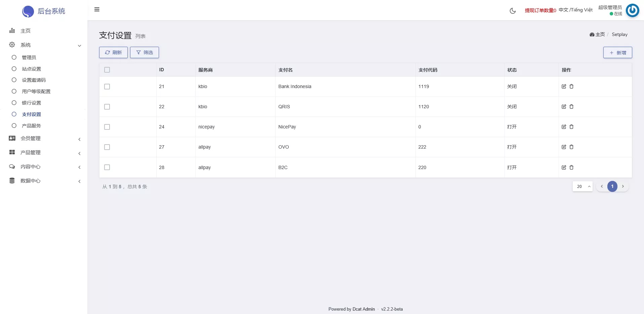
Task: Expand the 数据中心 sidebar menu
Action: 31,181
